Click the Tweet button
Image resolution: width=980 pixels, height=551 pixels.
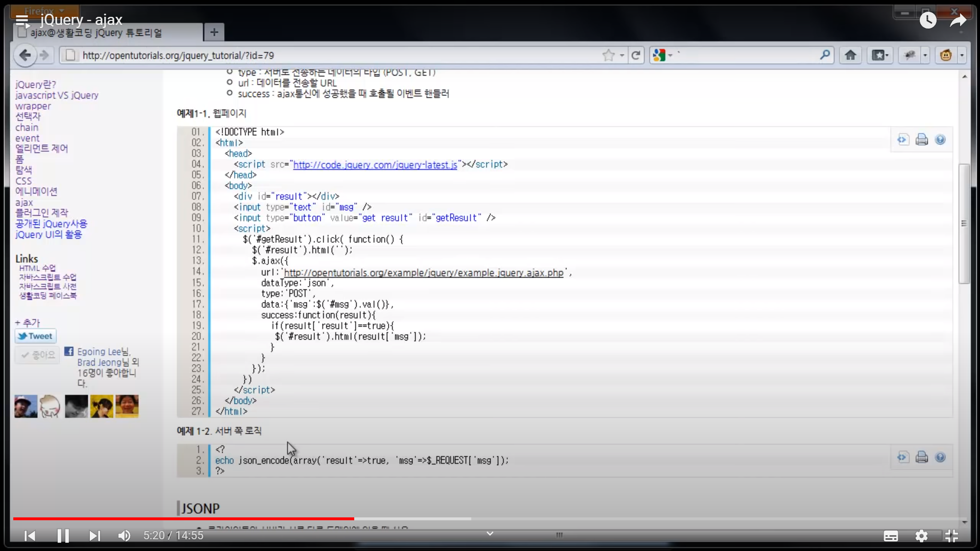tap(35, 336)
